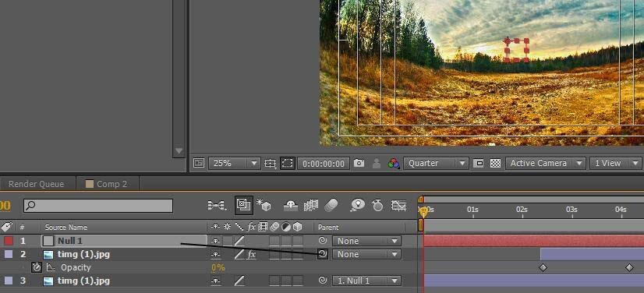Open the 1. Null 1 parent dropdown
The image size is (644, 293).
pyautogui.click(x=366, y=281)
